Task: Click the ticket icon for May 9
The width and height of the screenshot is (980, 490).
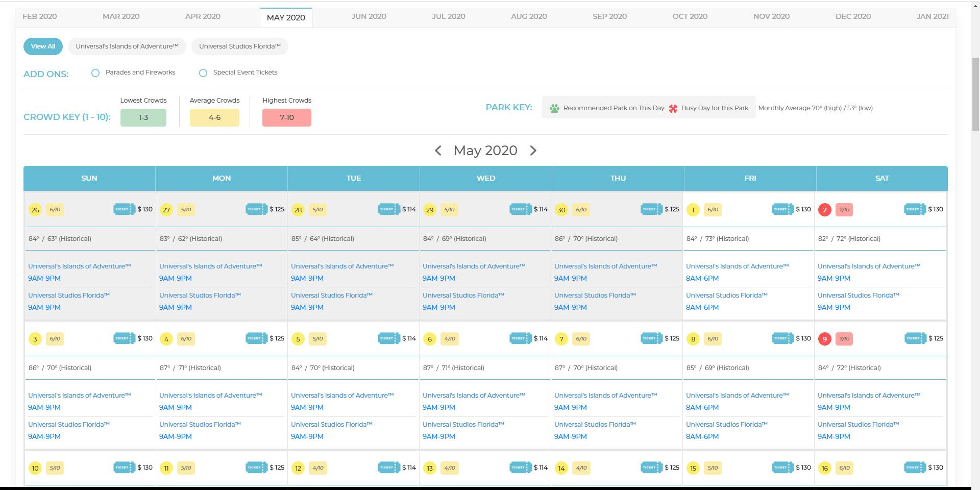Action: pyautogui.click(x=915, y=338)
